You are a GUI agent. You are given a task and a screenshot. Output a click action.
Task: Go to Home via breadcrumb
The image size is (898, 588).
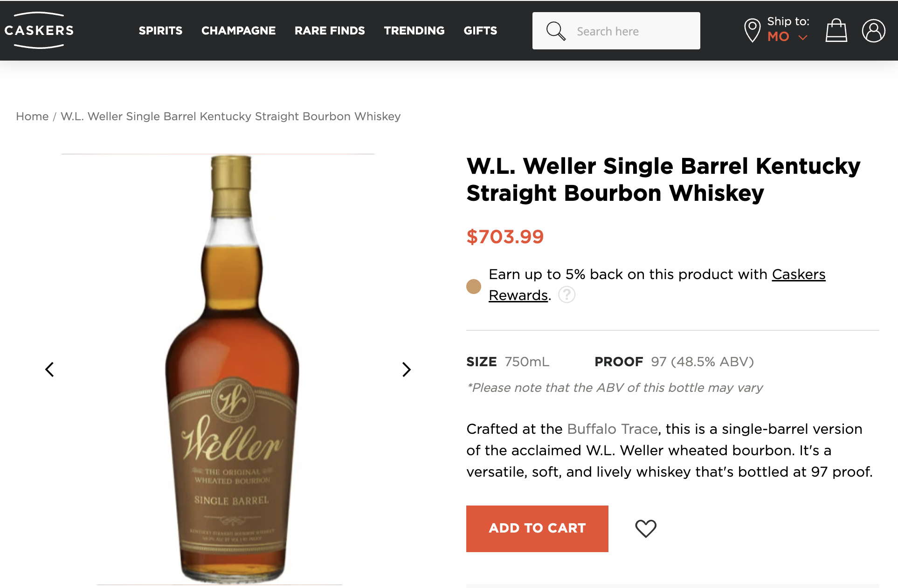32,116
